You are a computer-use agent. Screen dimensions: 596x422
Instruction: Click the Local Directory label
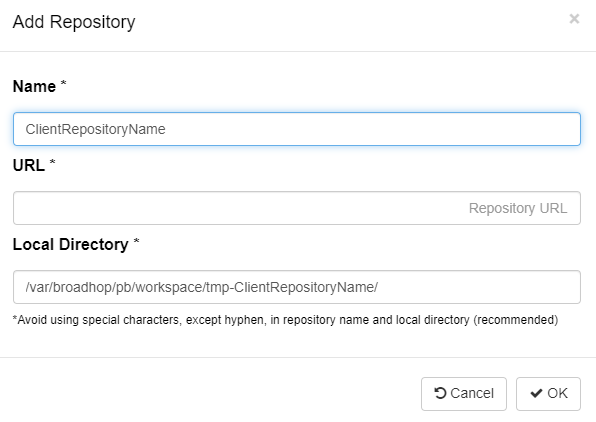pyautogui.click(x=71, y=244)
